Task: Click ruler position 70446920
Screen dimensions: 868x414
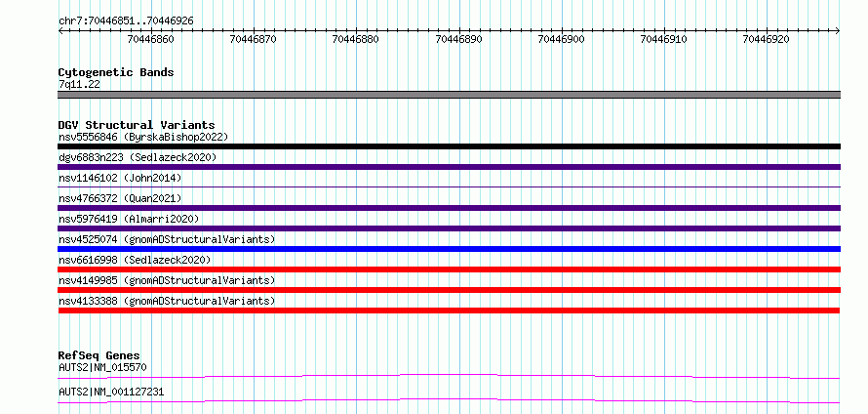Action: 767,39
